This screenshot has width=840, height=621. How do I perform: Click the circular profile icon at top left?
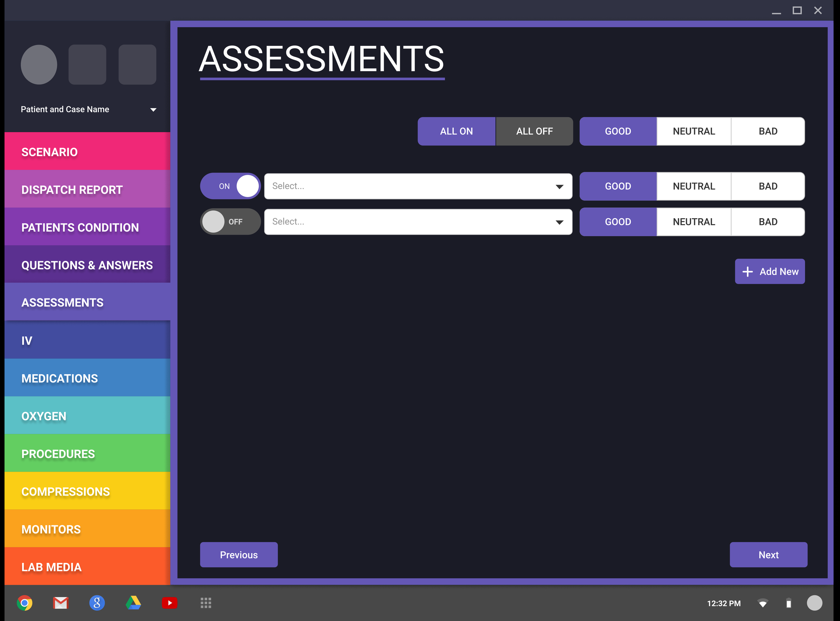click(x=39, y=65)
